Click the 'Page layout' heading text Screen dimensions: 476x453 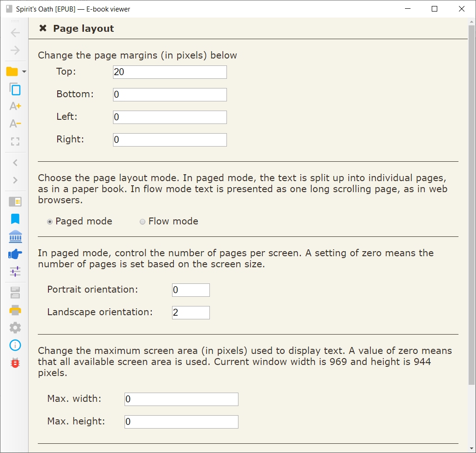pos(83,29)
